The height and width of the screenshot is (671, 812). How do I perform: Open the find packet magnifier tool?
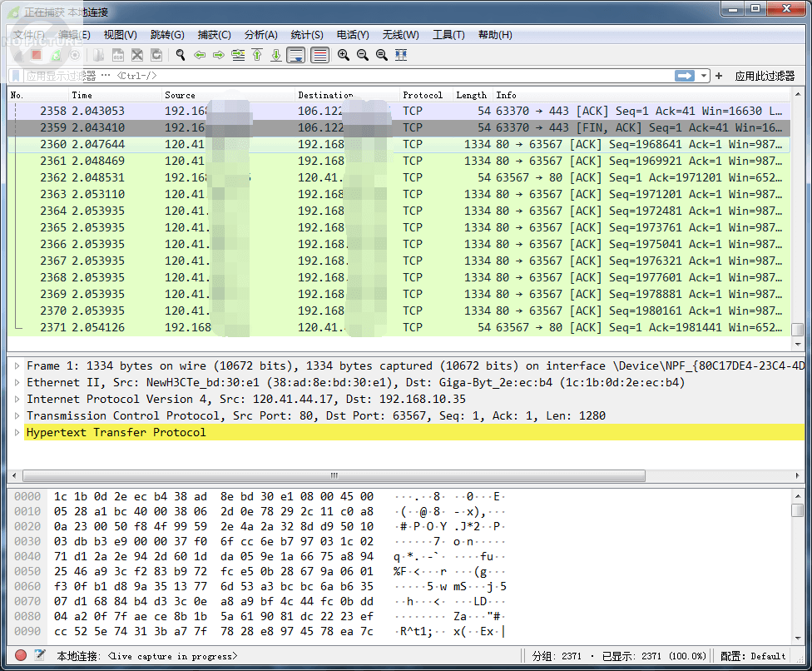(181, 55)
